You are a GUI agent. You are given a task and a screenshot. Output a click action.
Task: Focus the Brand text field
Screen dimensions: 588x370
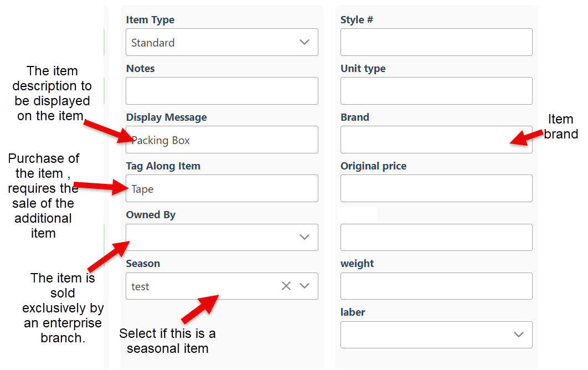coord(436,140)
